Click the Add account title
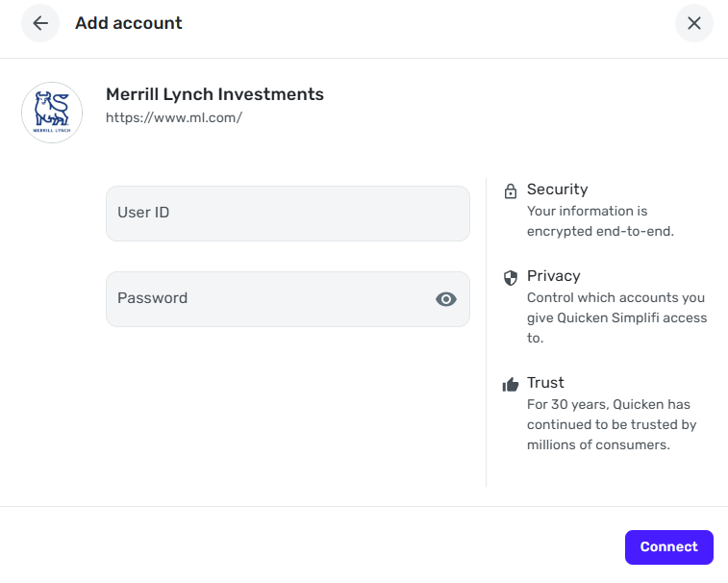Screen dimensions: 728x583 point(129,23)
